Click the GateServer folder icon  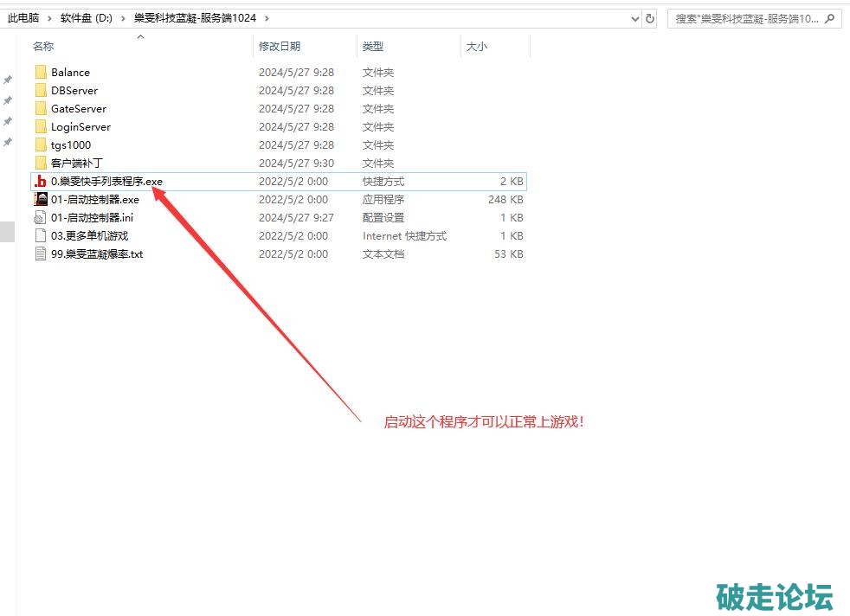(40, 109)
